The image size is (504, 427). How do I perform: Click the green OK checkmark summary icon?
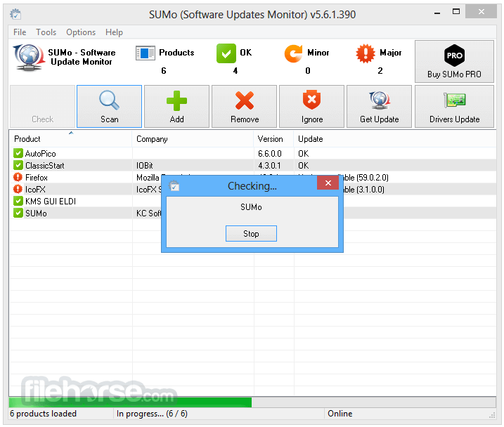click(x=226, y=54)
